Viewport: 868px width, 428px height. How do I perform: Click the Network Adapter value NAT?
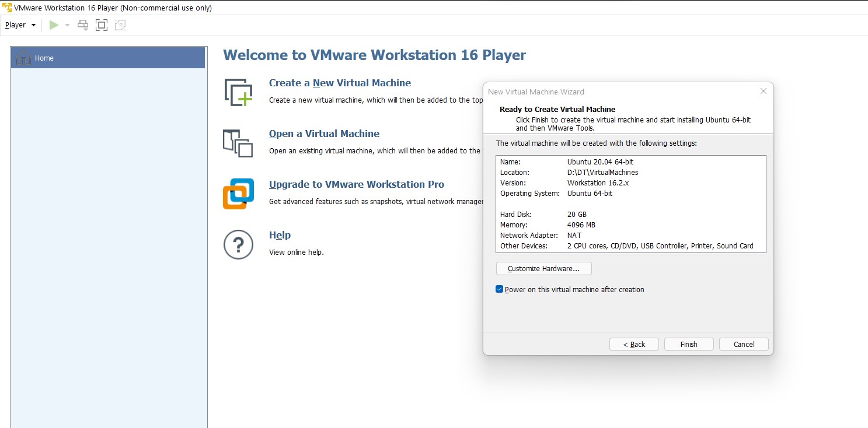[574, 235]
